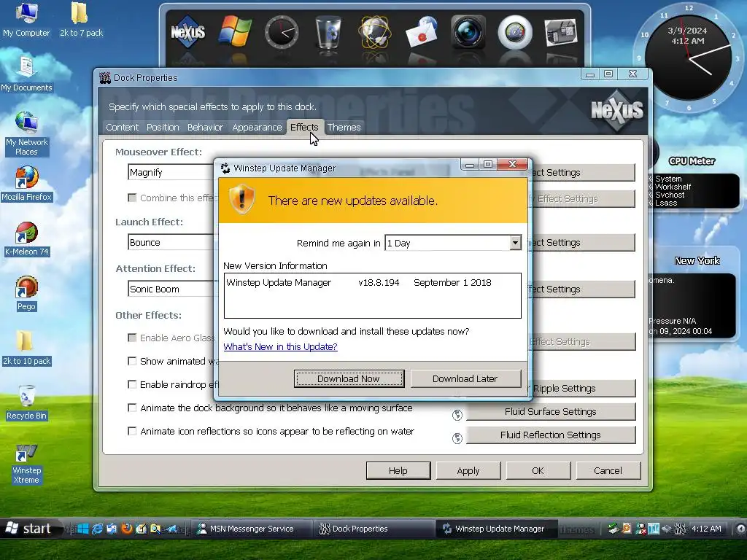Launch Pego desktop shortcut
This screenshot has height=560, width=747.
pos(26,293)
